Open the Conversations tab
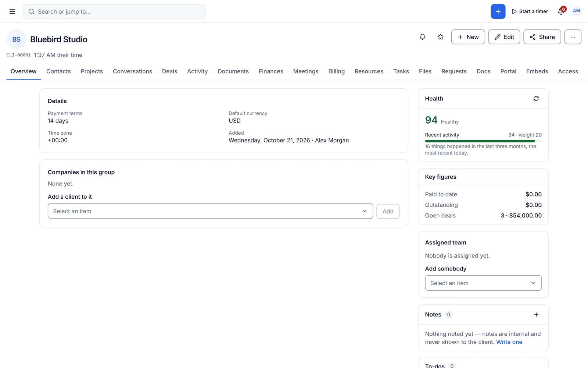588x368 pixels. coord(132,71)
